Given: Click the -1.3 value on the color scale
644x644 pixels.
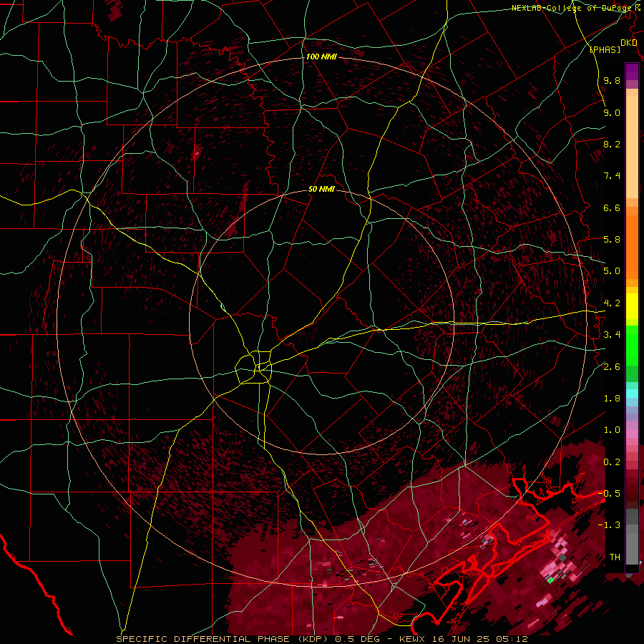Looking at the screenshot, I should (610, 525).
